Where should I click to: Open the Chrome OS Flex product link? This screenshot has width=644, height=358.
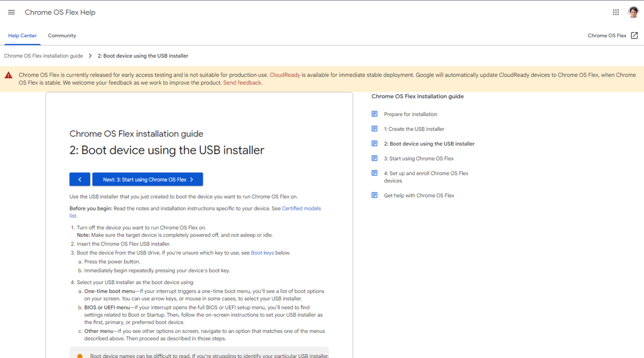pyautogui.click(x=607, y=35)
